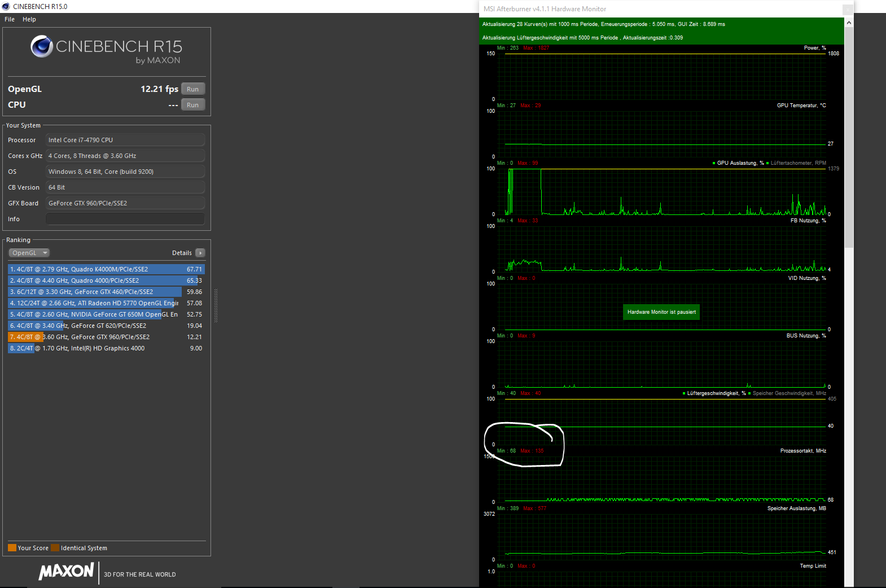886x588 pixels.
Task: Run the CPU benchmark
Action: 193,105
